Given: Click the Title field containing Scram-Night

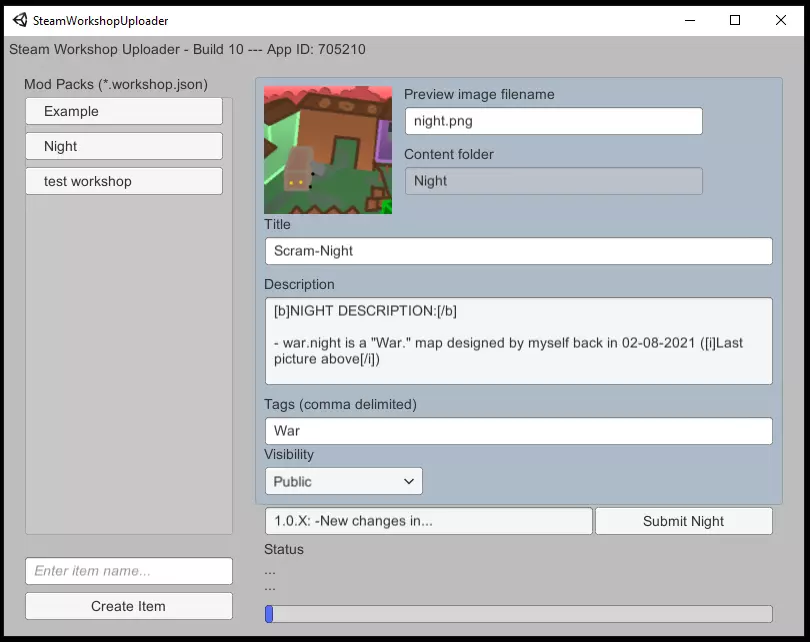Looking at the screenshot, I should pos(519,251).
